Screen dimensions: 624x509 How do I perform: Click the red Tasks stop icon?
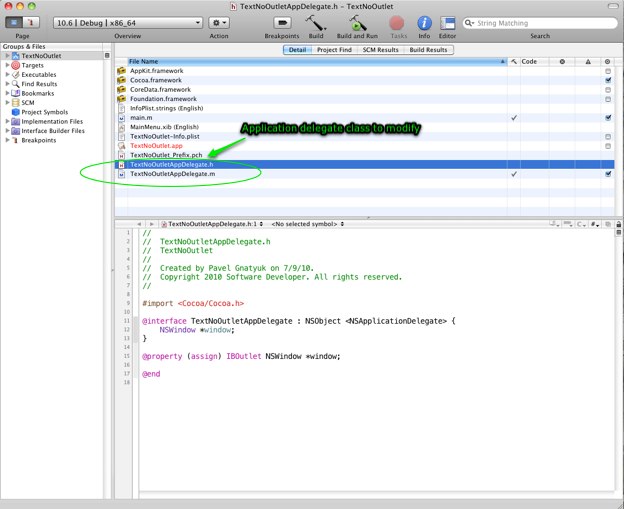[x=397, y=23]
